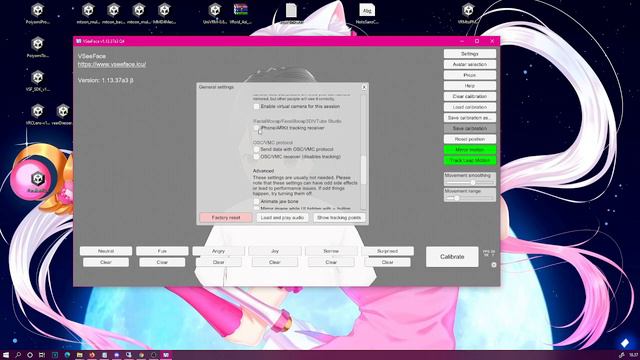The height and width of the screenshot is (360, 640).
Task: Enable OSC/VMC receiver (disables tracking)
Action: click(256, 157)
